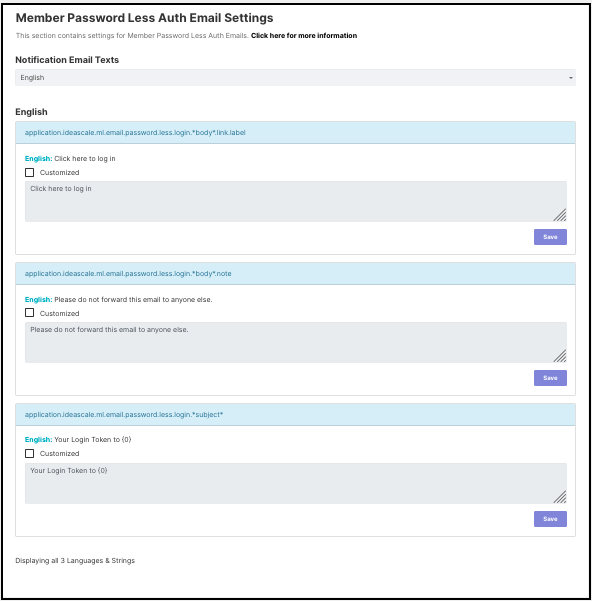
Task: Click resize grip on link label textarea
Action: pos(560,215)
